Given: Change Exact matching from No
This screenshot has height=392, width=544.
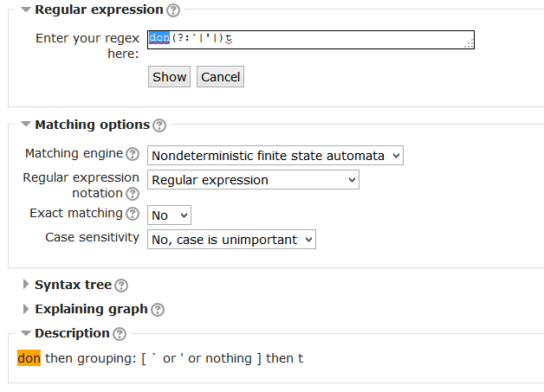Looking at the screenshot, I should pyautogui.click(x=169, y=215).
